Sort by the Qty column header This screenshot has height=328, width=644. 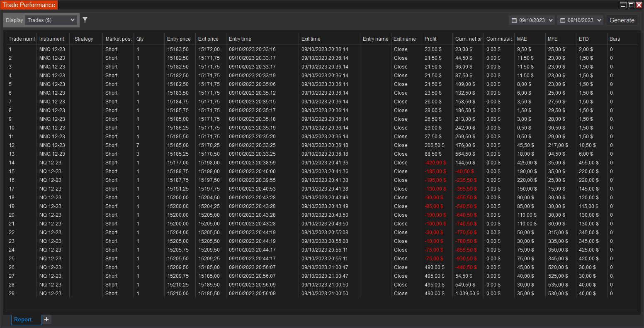point(149,39)
